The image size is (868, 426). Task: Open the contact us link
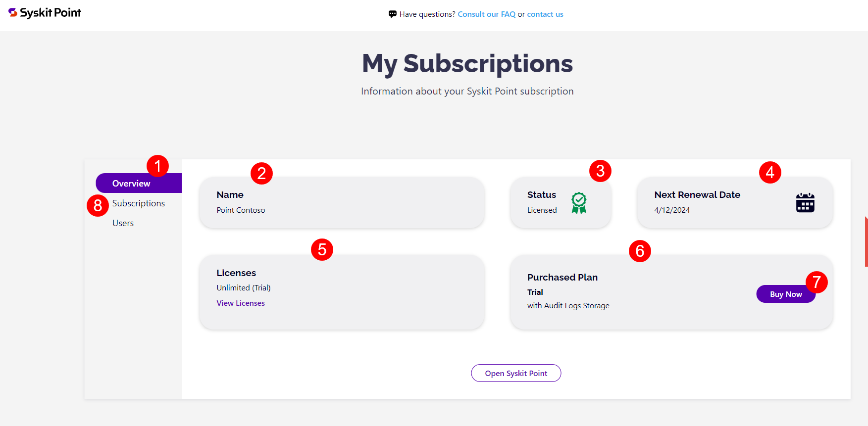[545, 14]
